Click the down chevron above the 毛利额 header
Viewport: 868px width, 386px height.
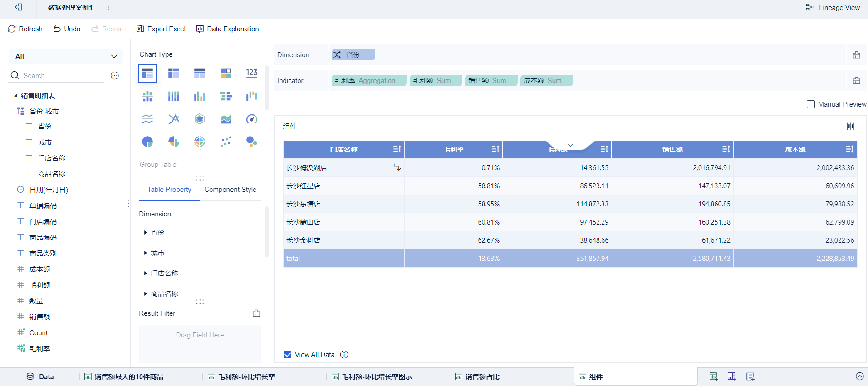(570, 145)
